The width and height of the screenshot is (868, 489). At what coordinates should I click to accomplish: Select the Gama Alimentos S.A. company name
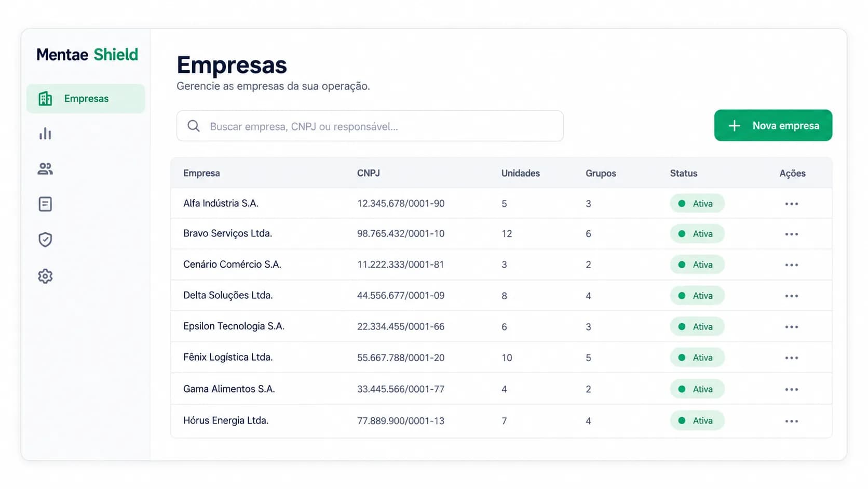click(x=229, y=389)
